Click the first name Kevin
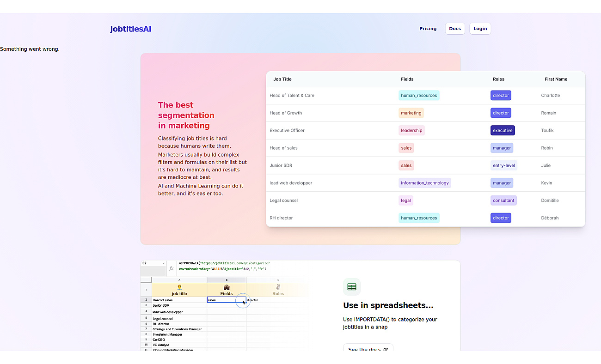601x364 pixels. pos(546,183)
